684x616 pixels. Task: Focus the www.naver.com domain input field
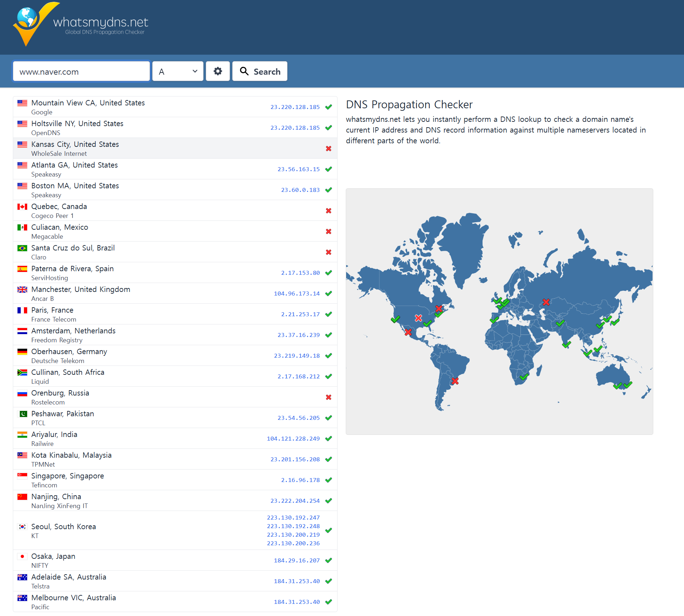[x=81, y=71]
